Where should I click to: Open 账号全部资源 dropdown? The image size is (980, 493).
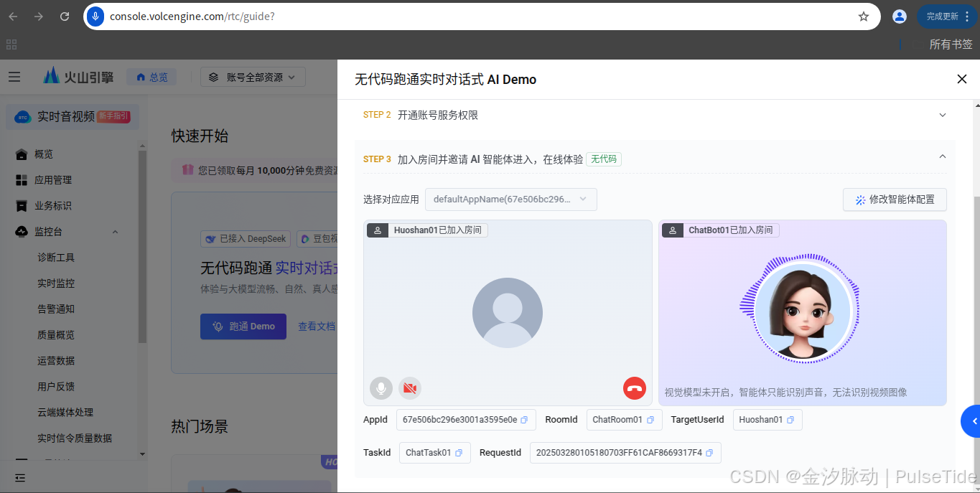253,77
